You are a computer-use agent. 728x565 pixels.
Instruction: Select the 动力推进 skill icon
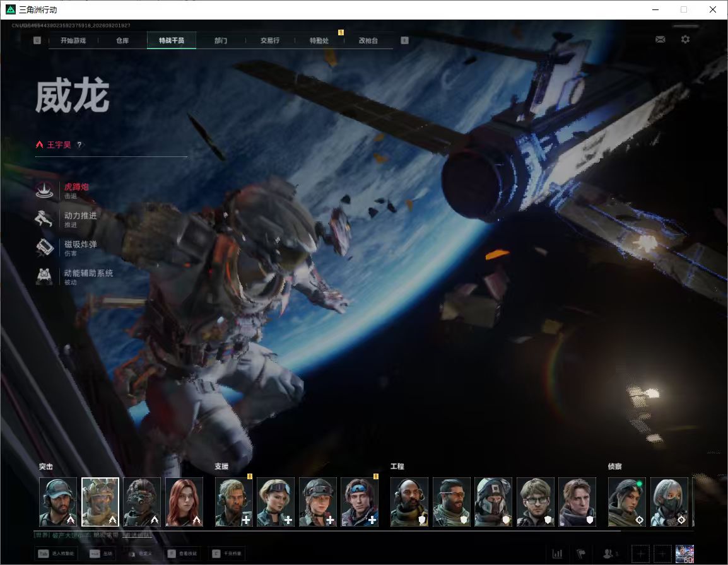[45, 219]
